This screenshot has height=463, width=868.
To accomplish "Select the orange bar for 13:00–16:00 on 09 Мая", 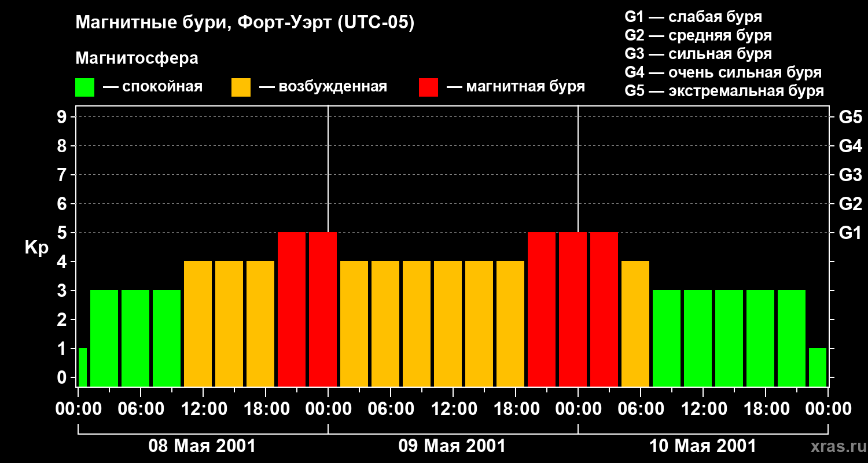I will pos(479,324).
